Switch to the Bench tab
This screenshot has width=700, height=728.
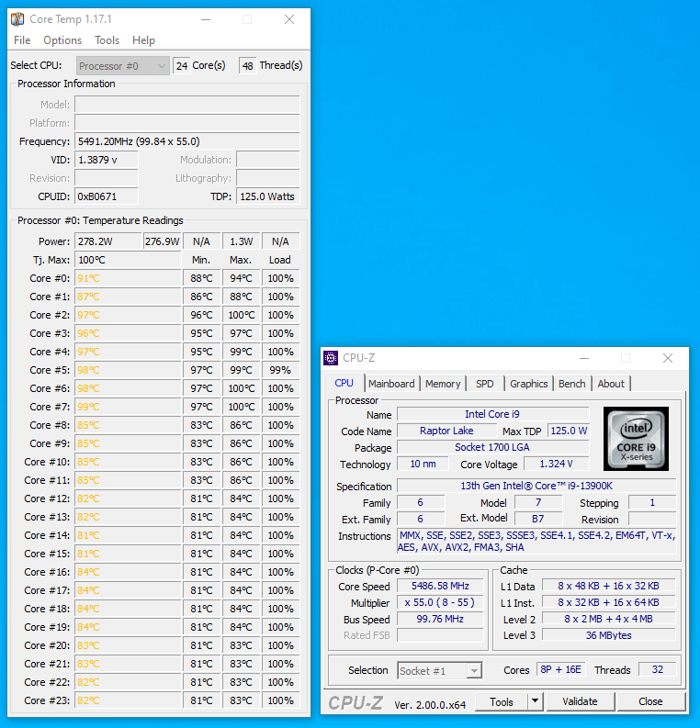coord(571,384)
